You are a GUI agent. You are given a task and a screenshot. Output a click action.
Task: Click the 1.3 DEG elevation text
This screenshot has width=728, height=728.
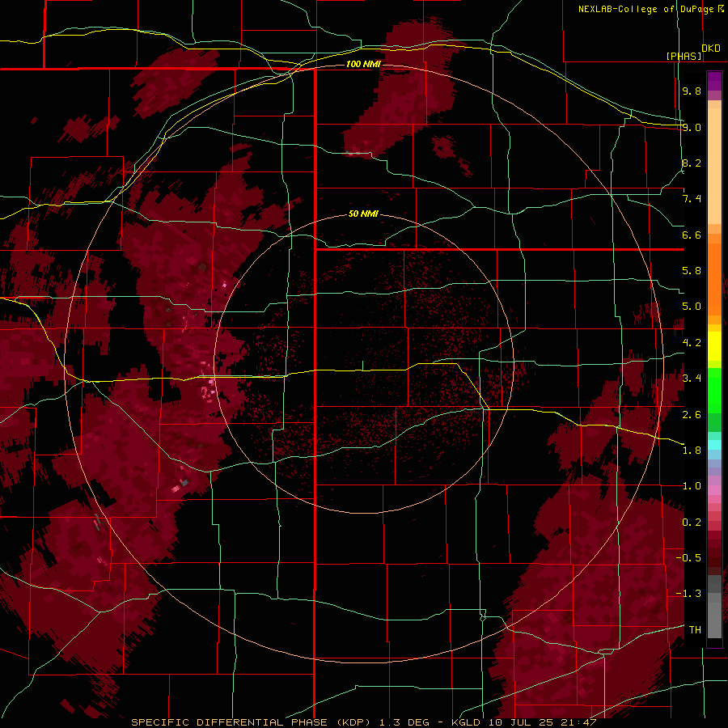coord(406,722)
